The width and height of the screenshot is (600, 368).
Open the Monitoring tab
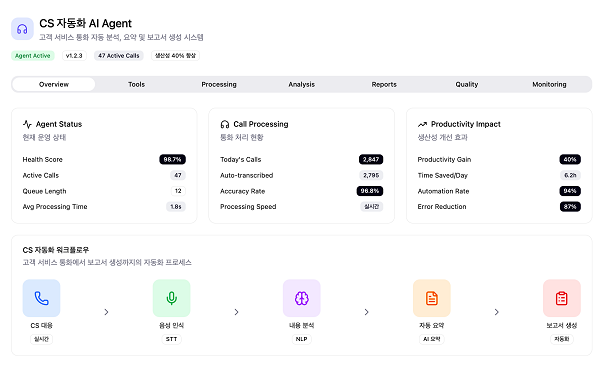(x=549, y=84)
